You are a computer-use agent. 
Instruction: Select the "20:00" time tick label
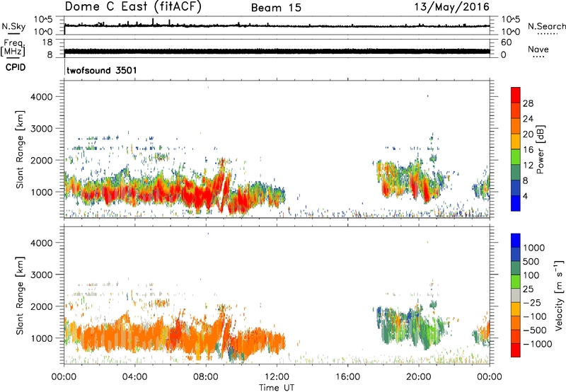point(419,377)
